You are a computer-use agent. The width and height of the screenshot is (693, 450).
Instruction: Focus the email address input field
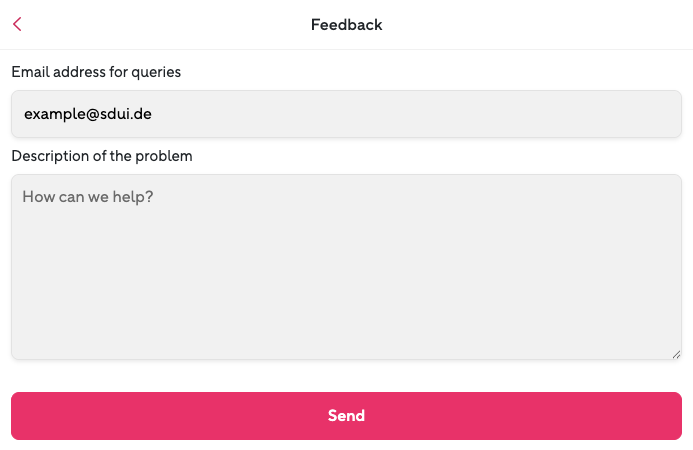click(x=346, y=114)
